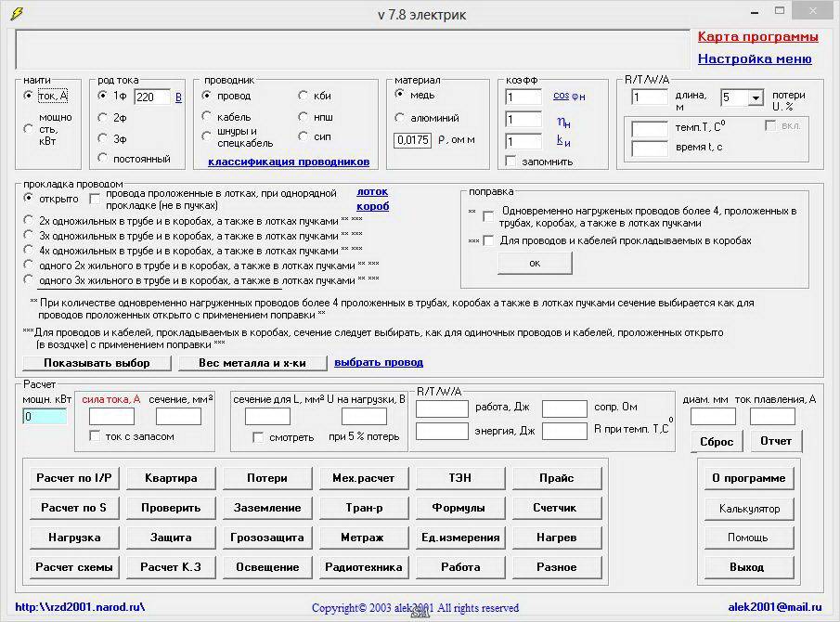This screenshot has width=840, height=622.
Task: Click the длина, м input field
Action: pyautogui.click(x=650, y=97)
